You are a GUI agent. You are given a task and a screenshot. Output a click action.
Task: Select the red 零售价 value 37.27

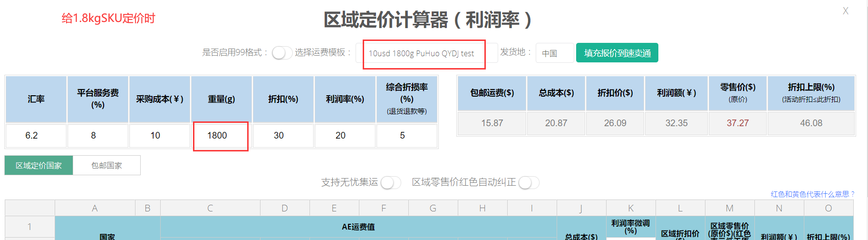tap(738, 123)
